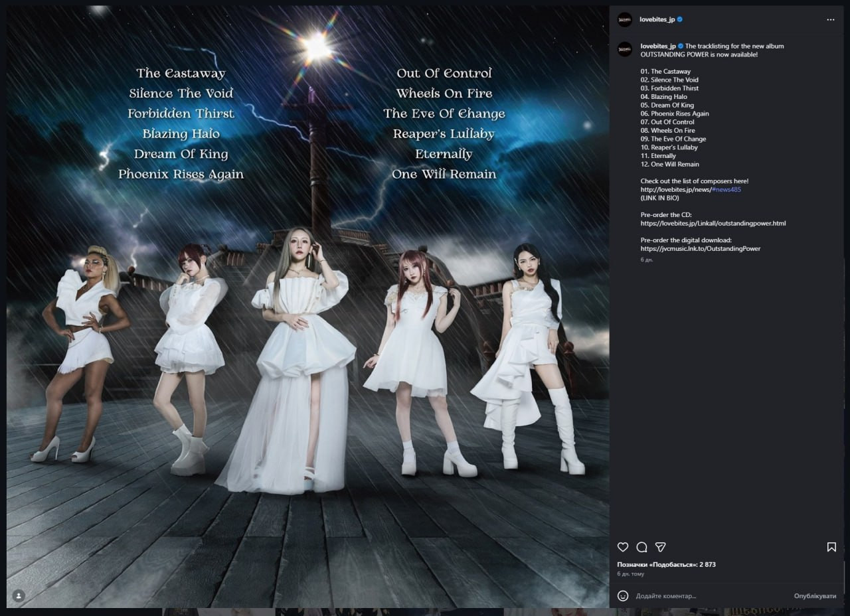The width and height of the screenshot is (850, 616).
Task: Click the 6 дн. тому timestamp
Action: (630, 574)
